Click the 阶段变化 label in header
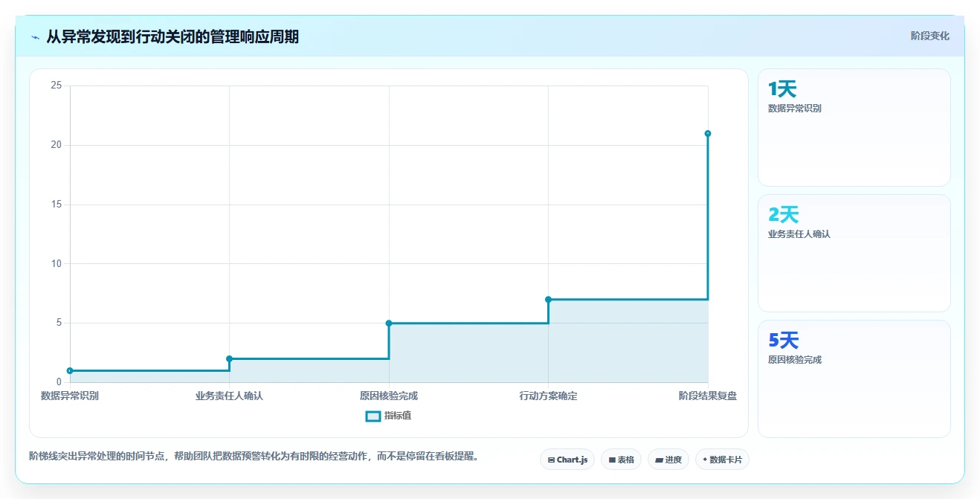The height and width of the screenshot is (499, 980). pyautogui.click(x=930, y=36)
